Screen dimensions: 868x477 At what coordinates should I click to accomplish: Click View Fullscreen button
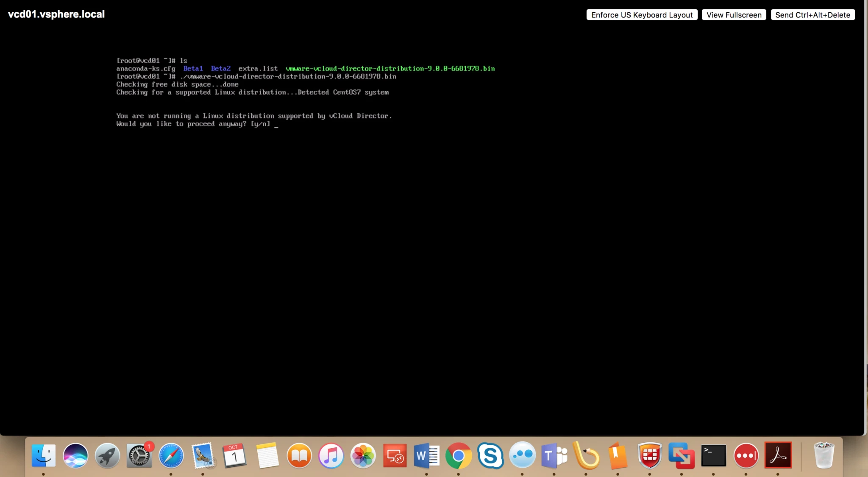tap(734, 15)
